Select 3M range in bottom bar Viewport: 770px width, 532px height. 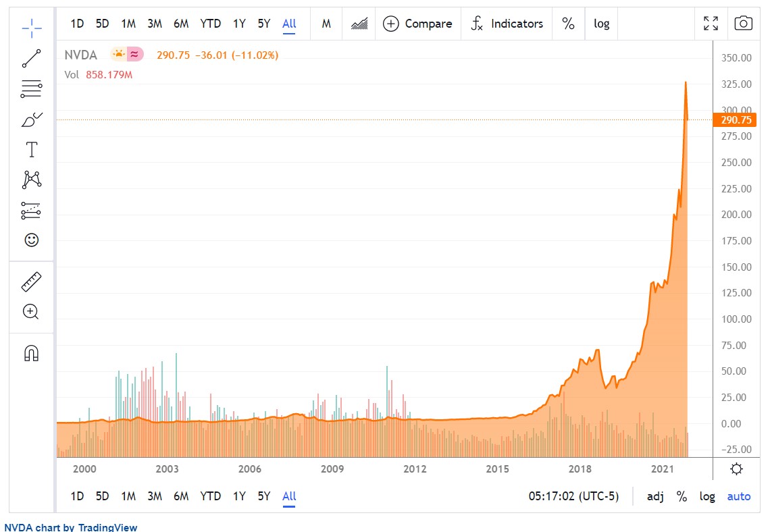155,496
